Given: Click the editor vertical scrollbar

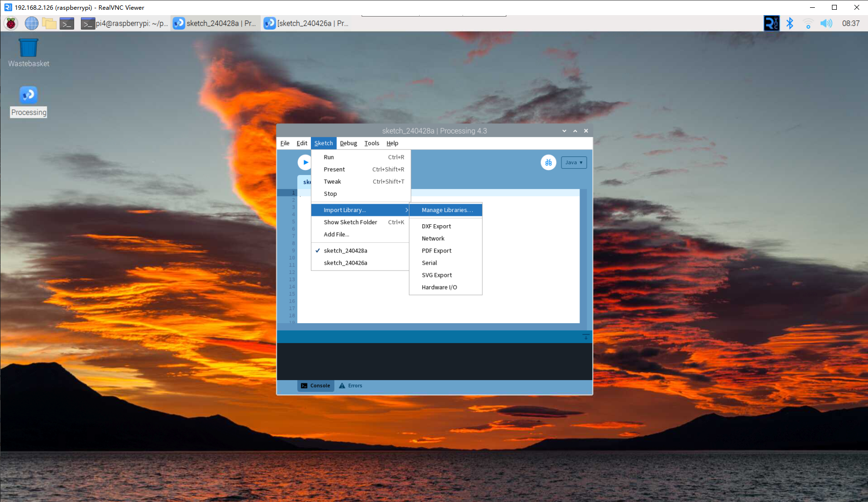Looking at the screenshot, I should coord(583,256).
